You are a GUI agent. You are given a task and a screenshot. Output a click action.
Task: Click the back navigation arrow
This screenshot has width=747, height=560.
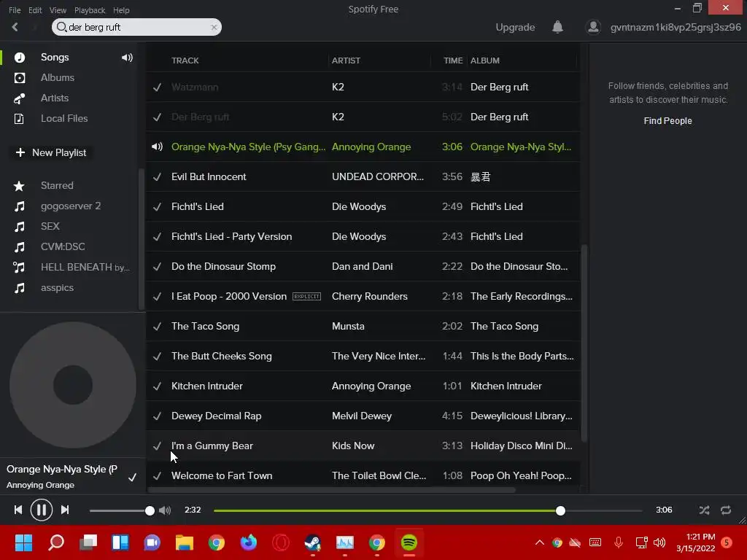pyautogui.click(x=15, y=27)
